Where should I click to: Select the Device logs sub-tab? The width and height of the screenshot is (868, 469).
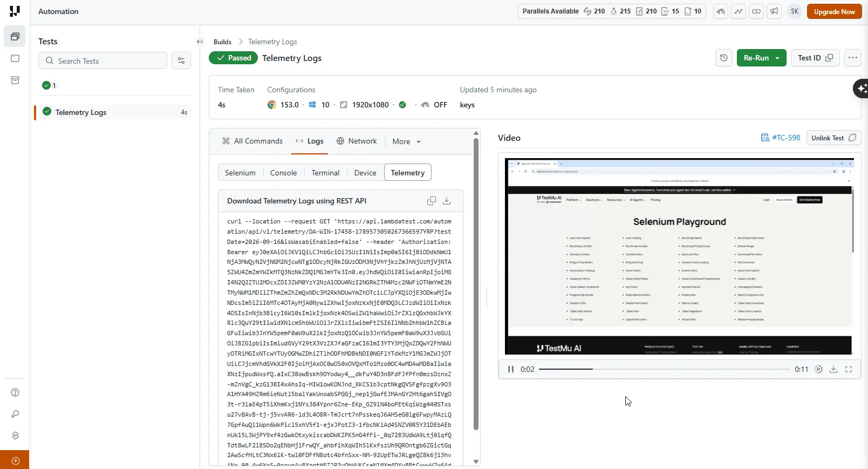click(x=365, y=173)
